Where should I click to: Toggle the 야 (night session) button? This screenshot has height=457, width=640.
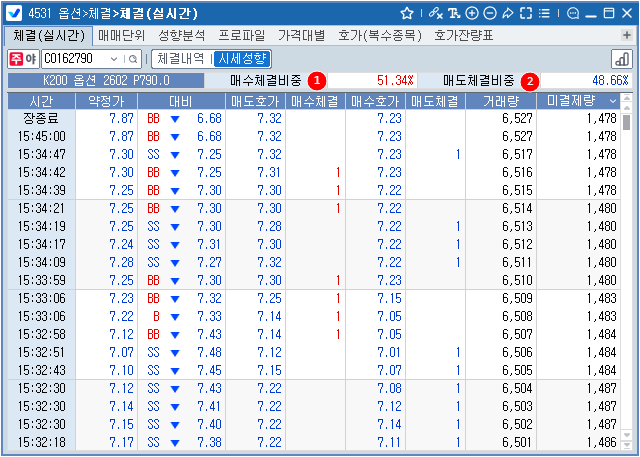pyautogui.click(x=29, y=58)
